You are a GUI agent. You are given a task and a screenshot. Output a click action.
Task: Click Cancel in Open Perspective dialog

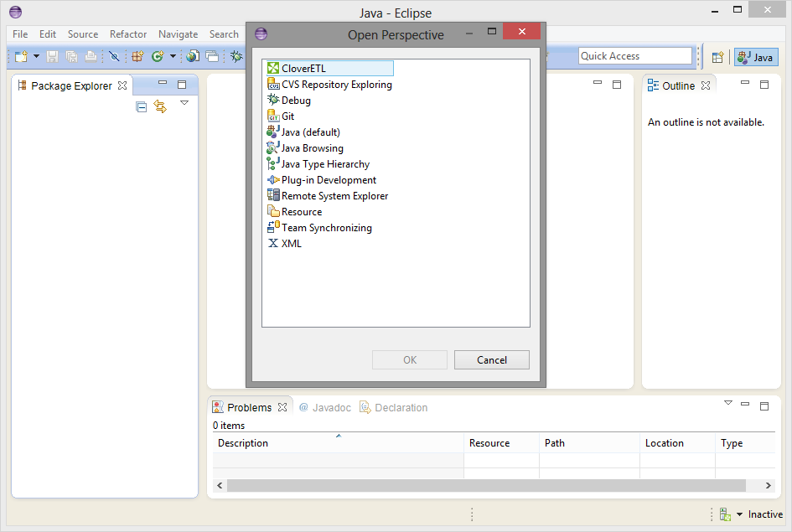coord(492,360)
